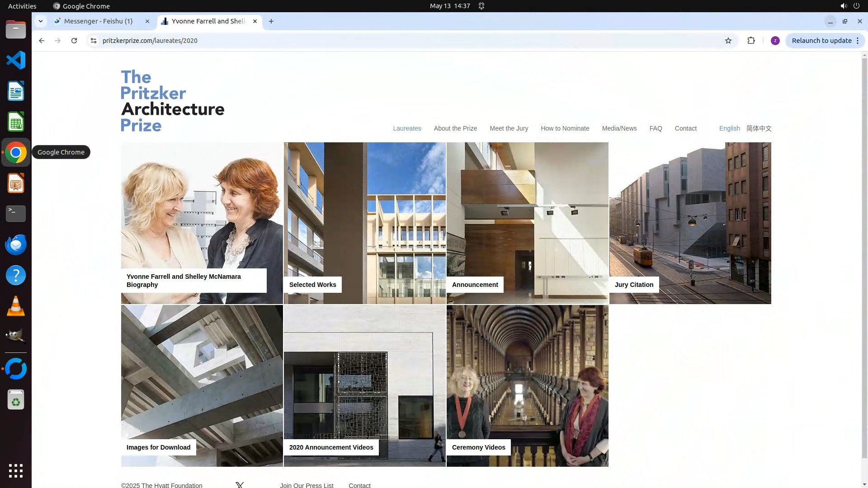868x488 pixels.
Task: Reload the page with refresh icon
Action: (x=74, y=41)
